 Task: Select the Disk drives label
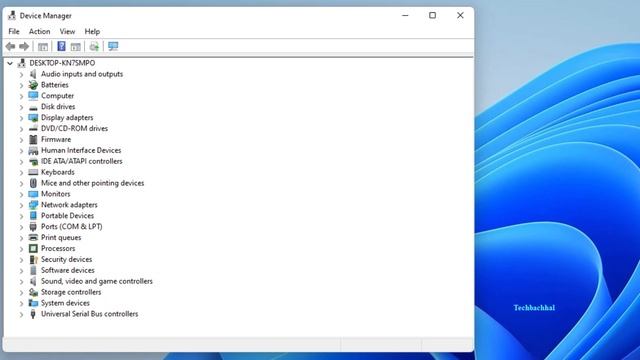point(58,107)
